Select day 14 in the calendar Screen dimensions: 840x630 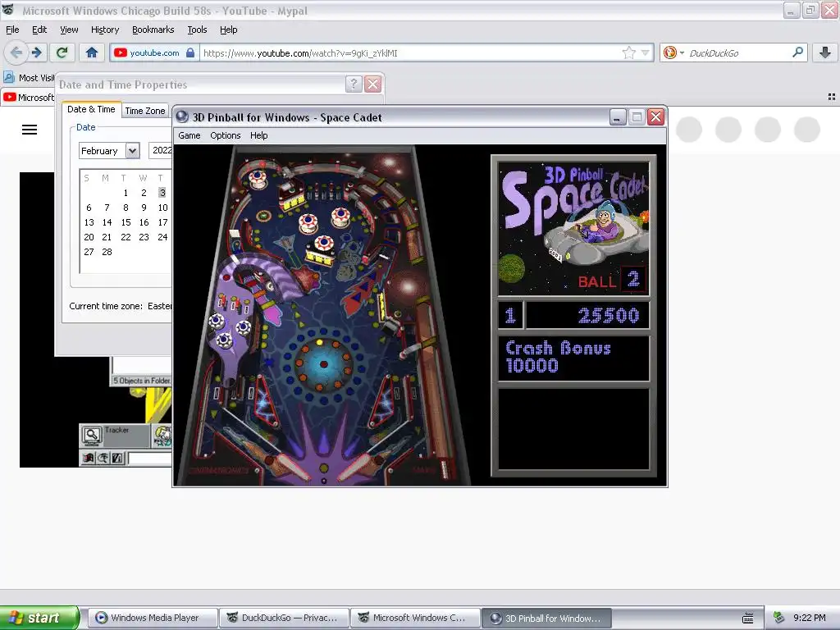coord(107,222)
